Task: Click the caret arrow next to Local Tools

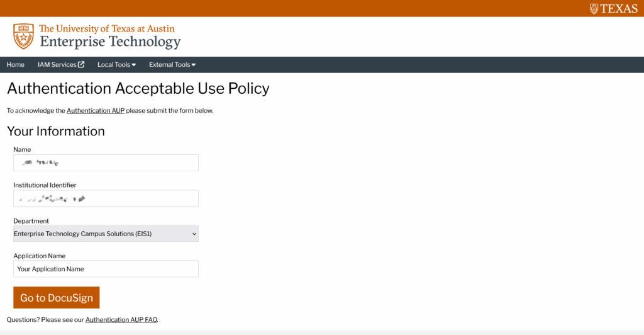Action: [134, 65]
